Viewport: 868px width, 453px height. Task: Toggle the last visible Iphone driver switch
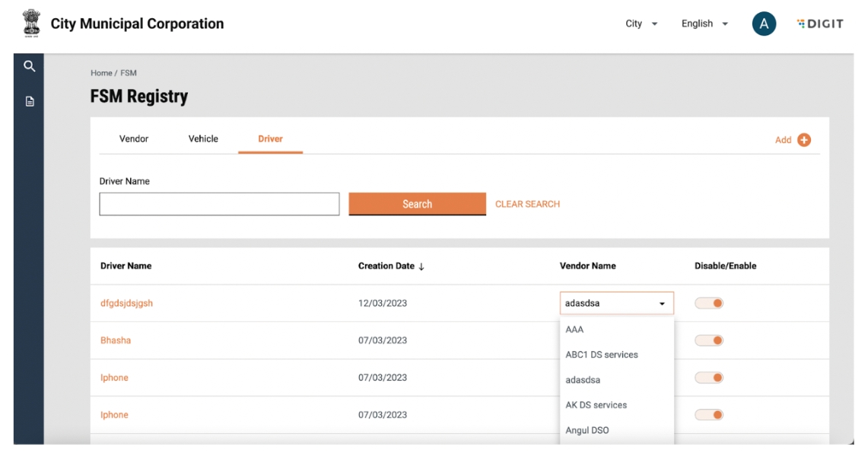click(x=709, y=415)
